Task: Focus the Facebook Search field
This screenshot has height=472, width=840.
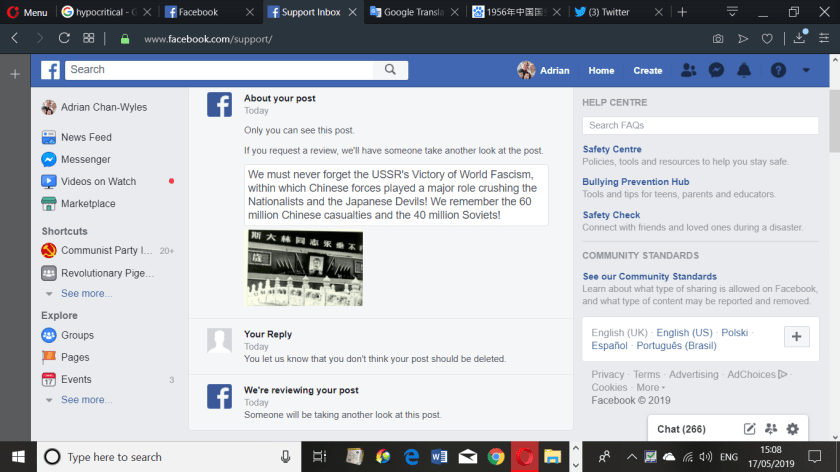Action: click(x=219, y=70)
